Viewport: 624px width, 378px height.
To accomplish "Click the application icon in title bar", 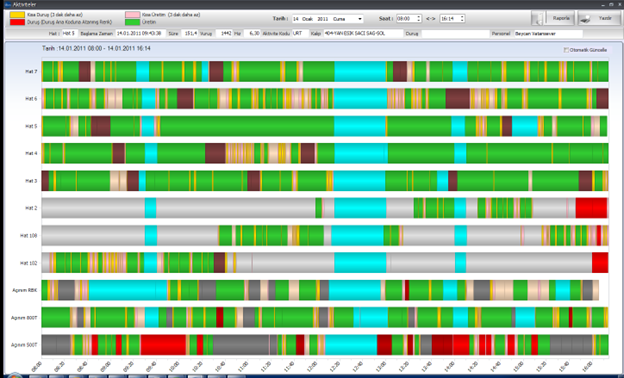I will tap(8, 4).
